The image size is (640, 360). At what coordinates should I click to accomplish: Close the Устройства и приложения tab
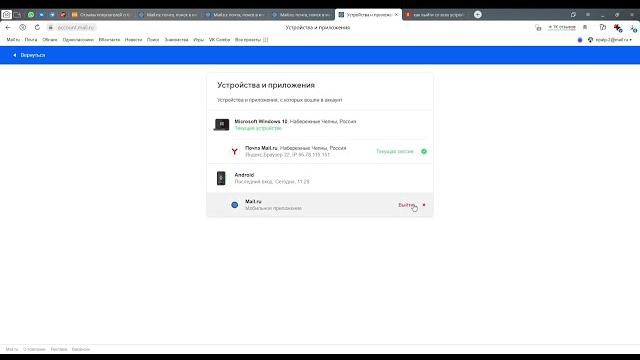(396, 14)
